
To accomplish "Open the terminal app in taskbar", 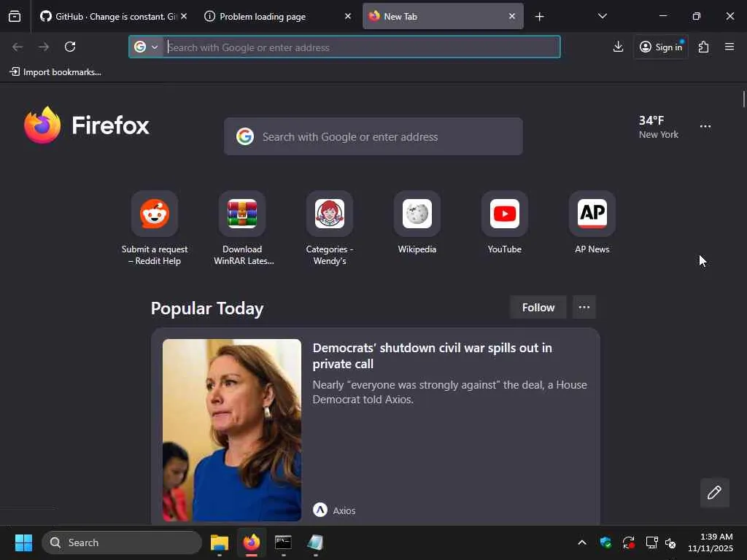I will click(x=283, y=542).
